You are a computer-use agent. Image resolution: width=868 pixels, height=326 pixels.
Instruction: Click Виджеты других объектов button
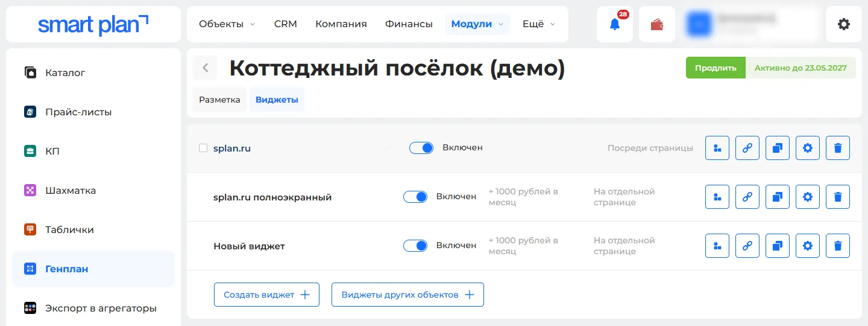click(x=407, y=295)
